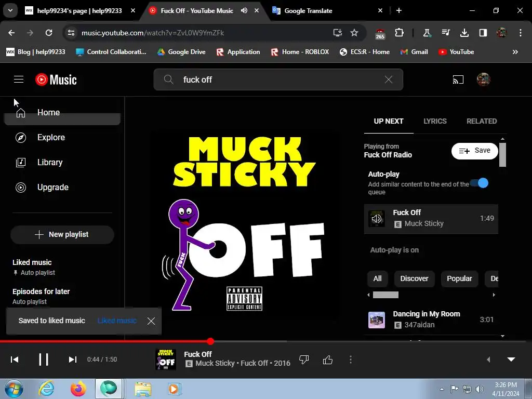The image size is (532, 399).
Task: Bookmark this page with the star
Action: click(354, 33)
